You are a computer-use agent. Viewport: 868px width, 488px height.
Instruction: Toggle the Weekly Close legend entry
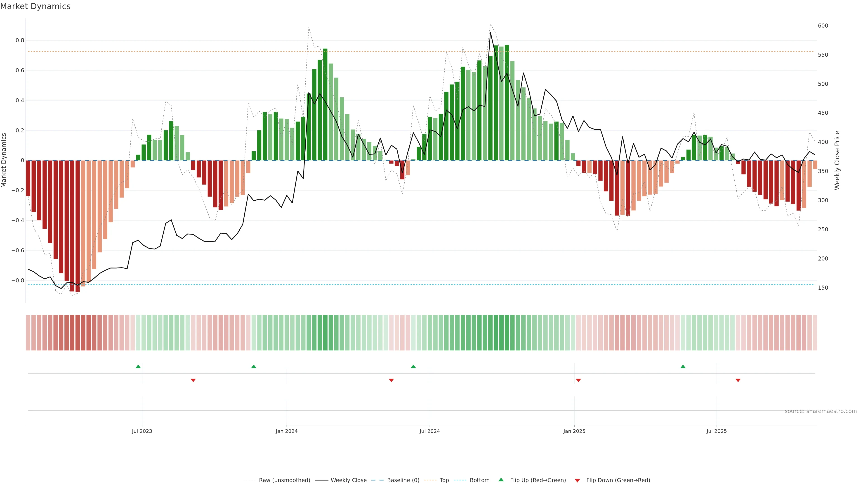coord(348,480)
